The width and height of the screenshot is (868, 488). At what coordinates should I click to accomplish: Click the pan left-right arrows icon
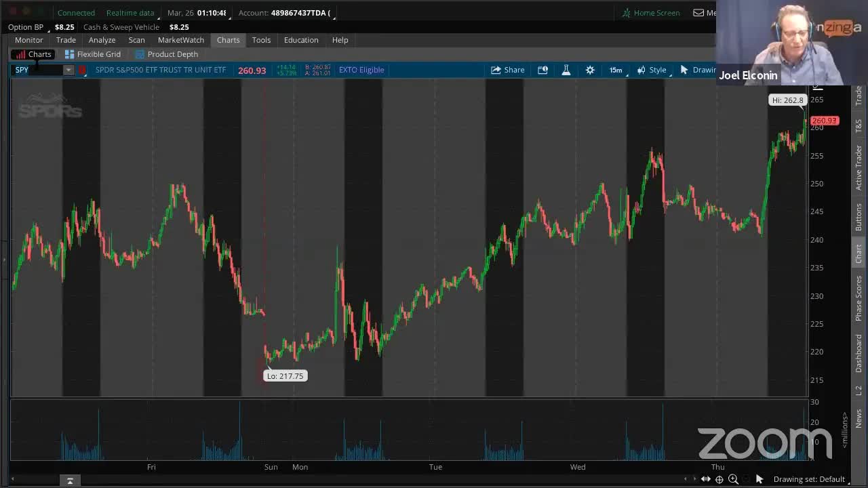706,479
